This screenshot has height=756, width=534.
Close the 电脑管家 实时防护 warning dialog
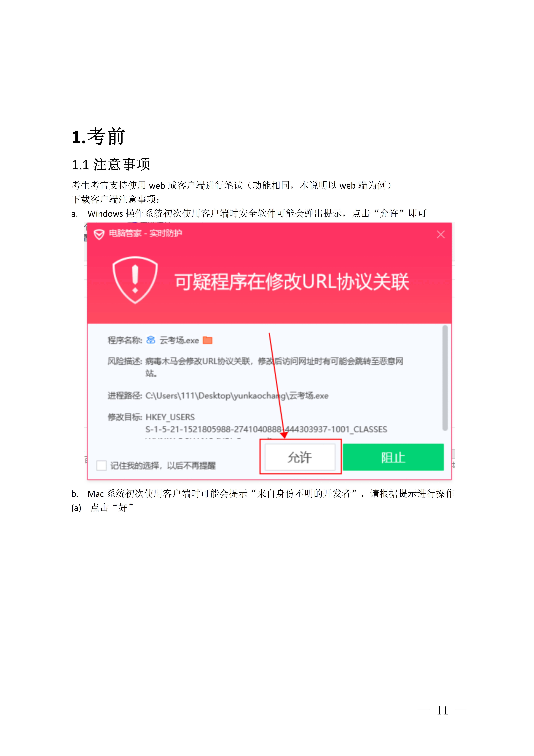point(441,234)
